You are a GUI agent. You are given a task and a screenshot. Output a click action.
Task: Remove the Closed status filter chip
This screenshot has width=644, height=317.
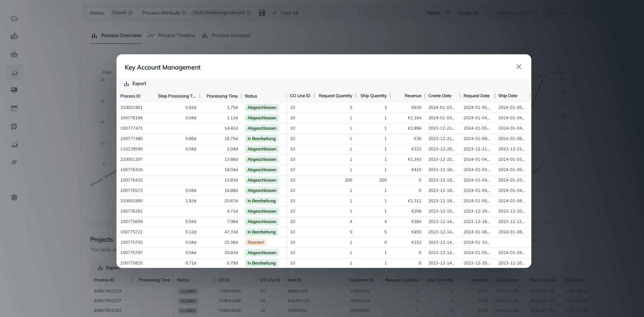pos(130,13)
